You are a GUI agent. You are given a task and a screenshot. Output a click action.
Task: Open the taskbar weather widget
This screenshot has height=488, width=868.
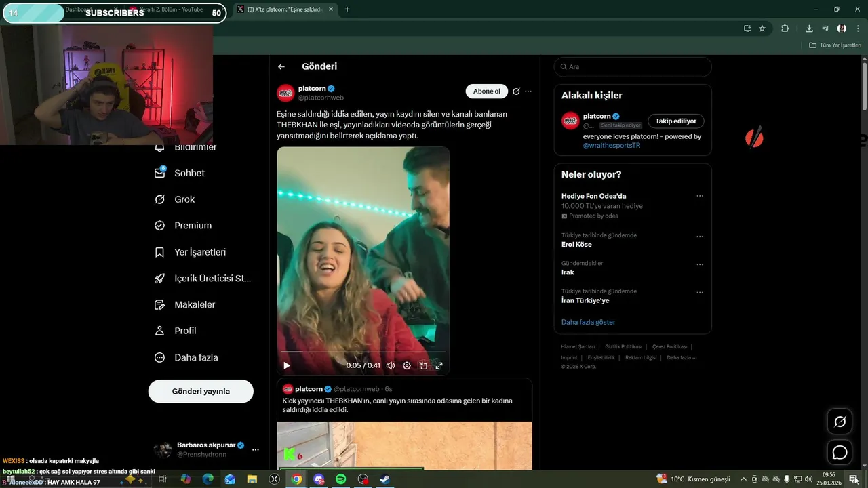(693, 479)
